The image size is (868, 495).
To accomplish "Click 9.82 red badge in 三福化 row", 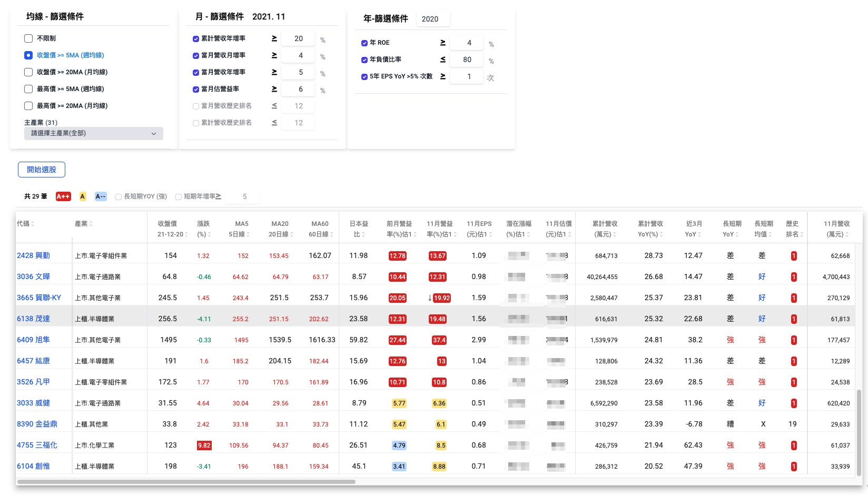I will pos(204,445).
